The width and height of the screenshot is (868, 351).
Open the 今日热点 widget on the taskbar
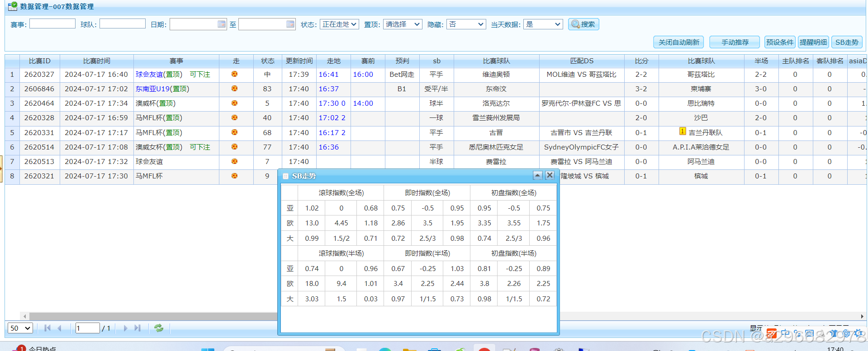coord(35,348)
